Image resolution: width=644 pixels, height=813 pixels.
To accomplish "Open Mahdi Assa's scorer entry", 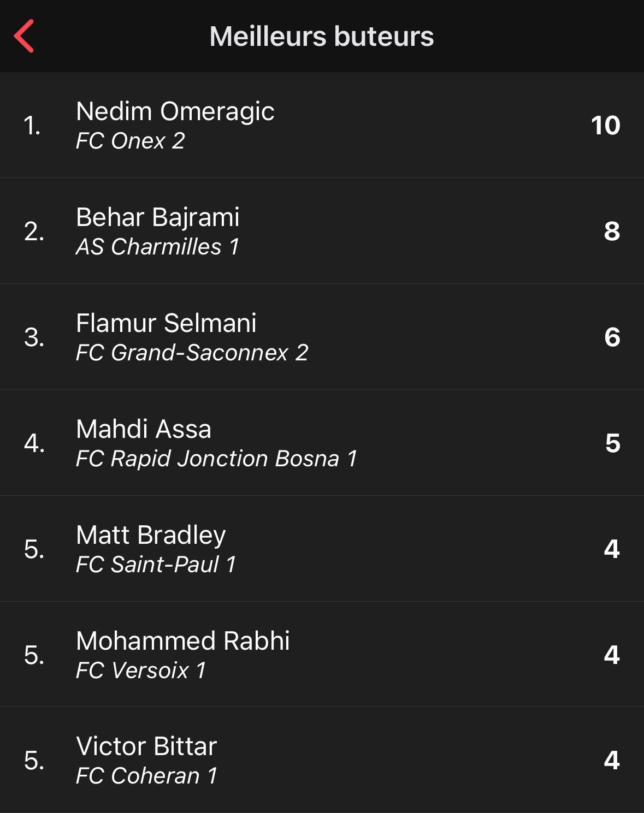I will coord(322,443).
